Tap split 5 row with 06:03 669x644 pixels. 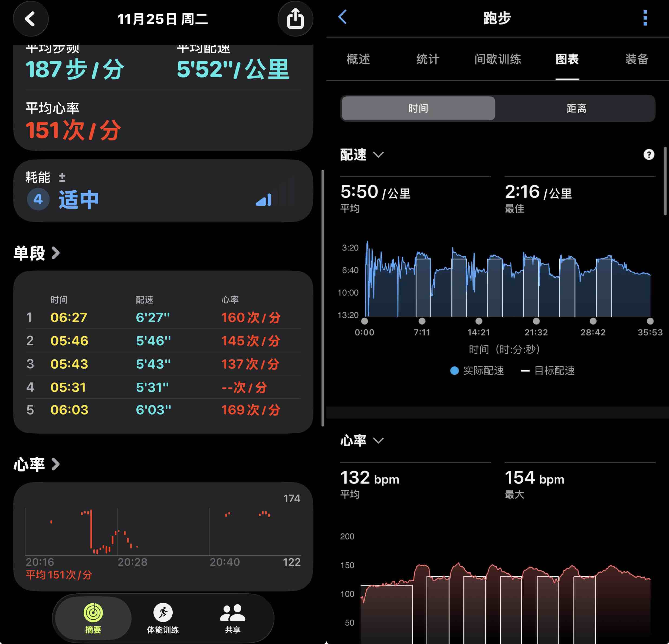(163, 410)
